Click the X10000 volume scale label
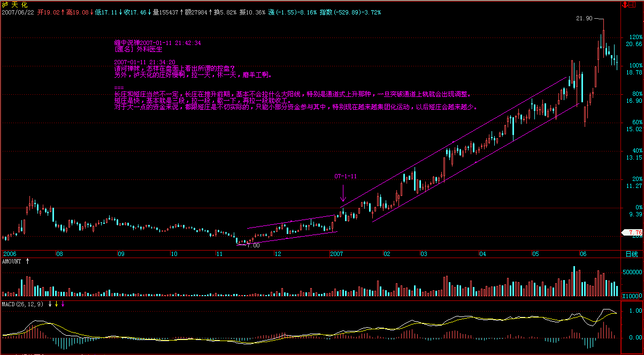The width and height of the screenshot is (644, 355). [631, 296]
